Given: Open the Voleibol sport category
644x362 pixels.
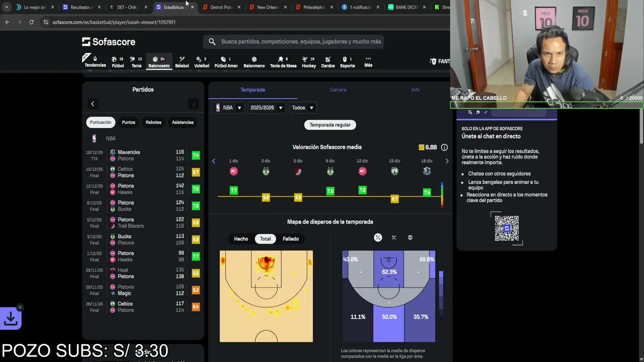Looking at the screenshot, I should click(201, 62).
